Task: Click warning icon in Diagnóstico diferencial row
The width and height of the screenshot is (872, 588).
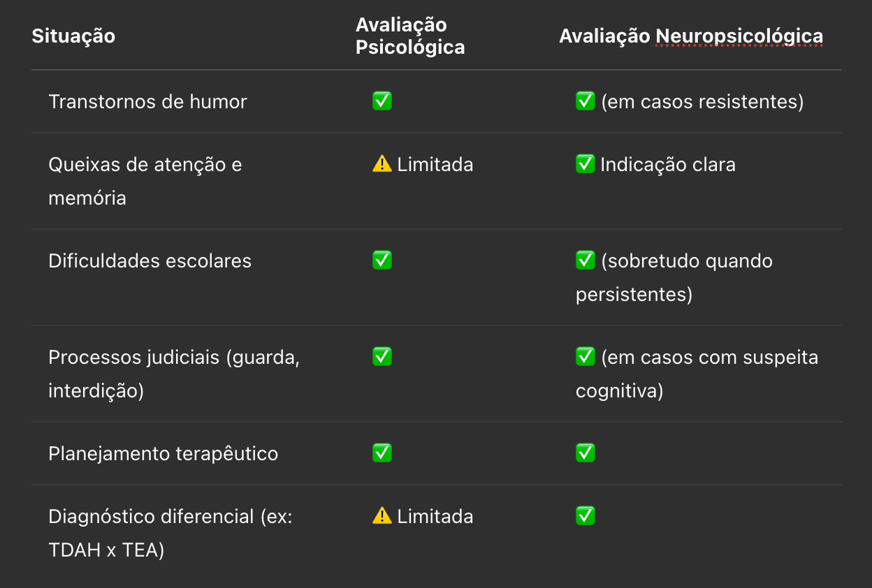Action: click(x=382, y=516)
